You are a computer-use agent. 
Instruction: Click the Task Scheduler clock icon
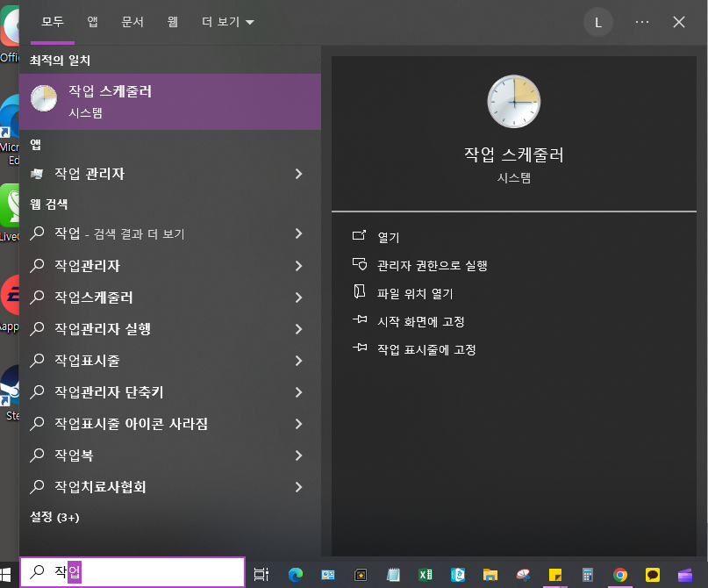click(x=513, y=101)
